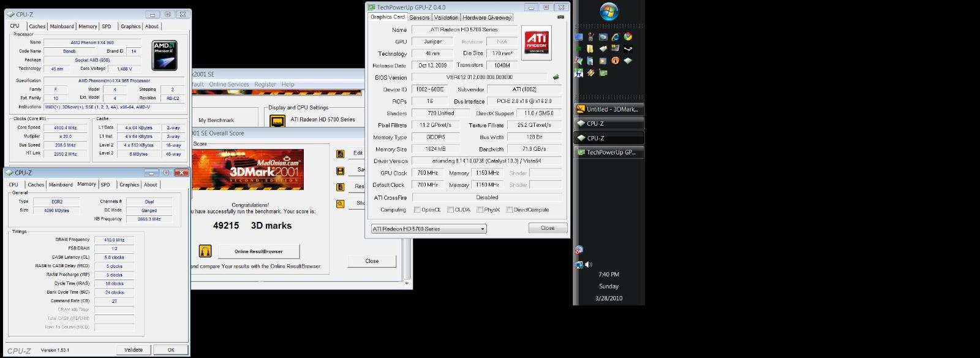Click the Windows Start orb

609,11
